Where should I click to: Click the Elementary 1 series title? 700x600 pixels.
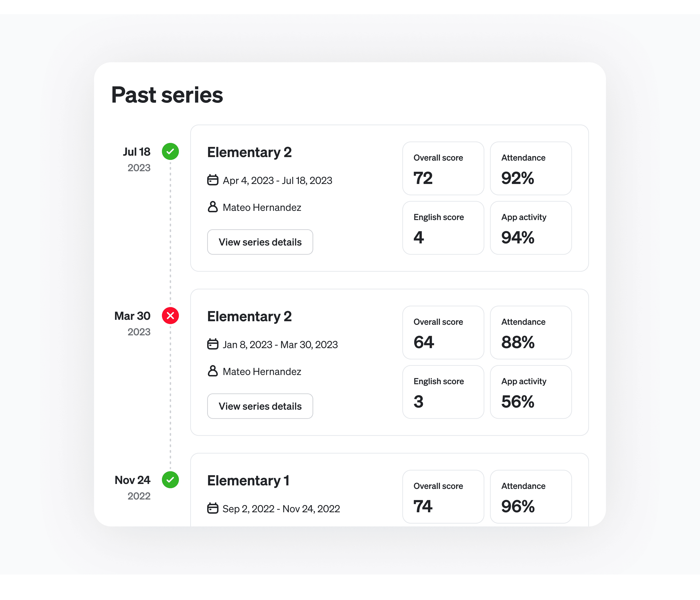248,481
